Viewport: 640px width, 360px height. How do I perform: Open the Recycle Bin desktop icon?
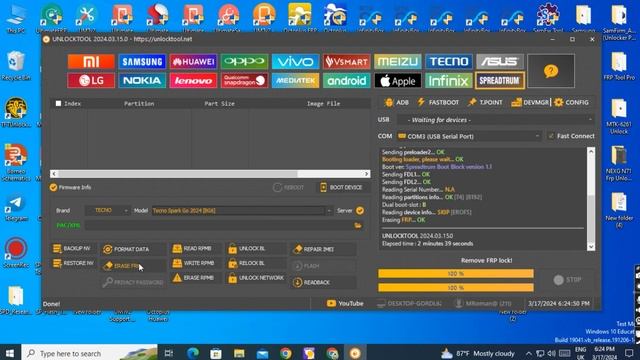(16, 66)
